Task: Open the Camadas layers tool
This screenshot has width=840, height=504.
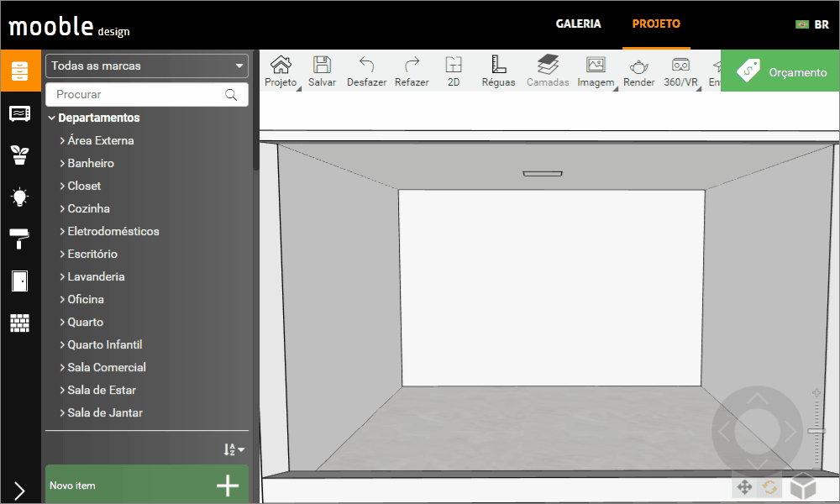Action: [x=548, y=71]
